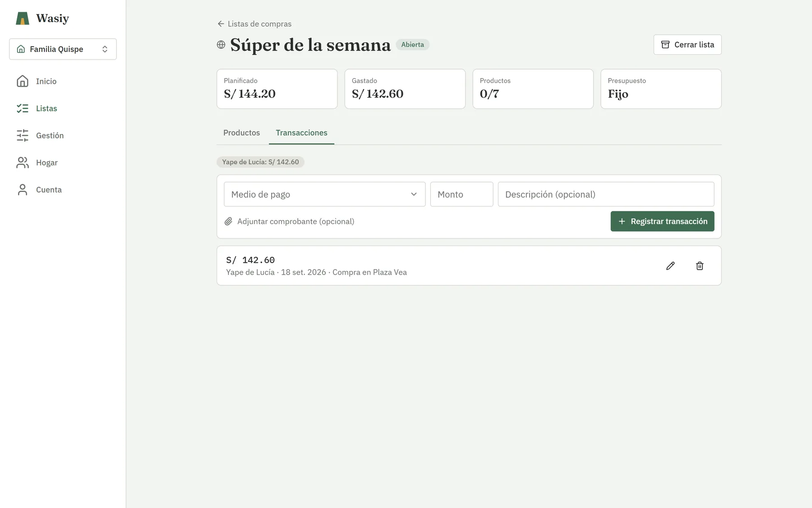
Task: Click the Wasiy logo icon
Action: (23, 19)
